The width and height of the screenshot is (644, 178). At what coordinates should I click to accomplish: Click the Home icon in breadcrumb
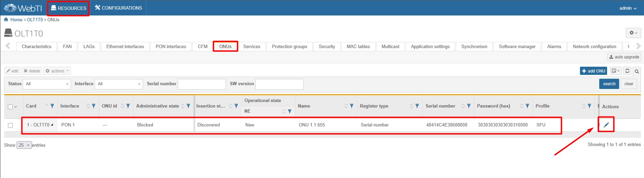(x=6, y=20)
